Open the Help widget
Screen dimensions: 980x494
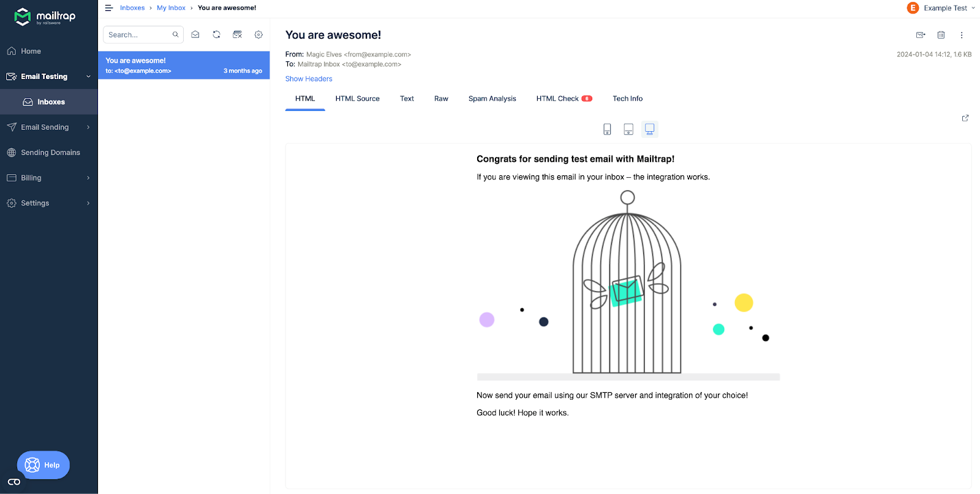point(43,465)
